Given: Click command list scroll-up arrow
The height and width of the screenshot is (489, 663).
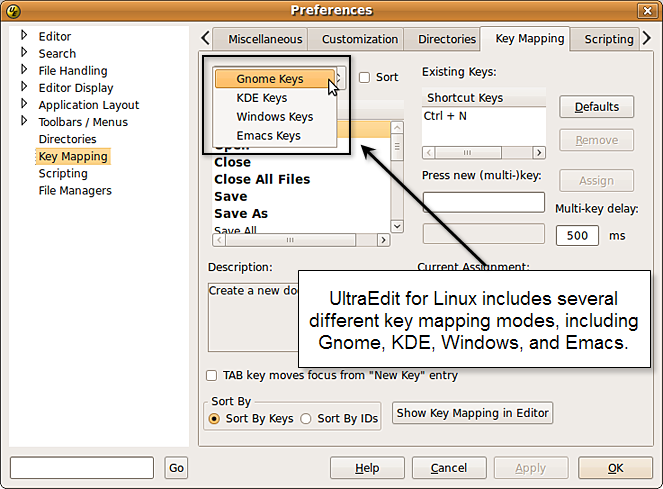Looking at the screenshot, I should pyautogui.click(x=397, y=127).
